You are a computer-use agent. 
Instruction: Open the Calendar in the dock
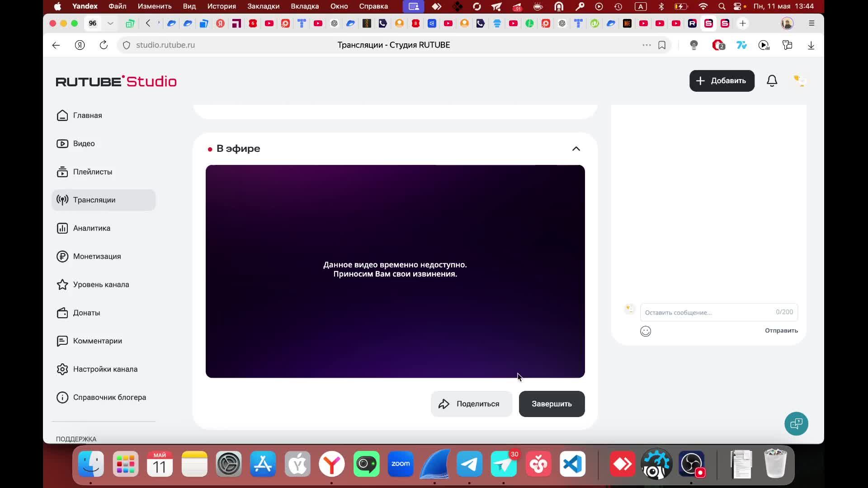click(160, 464)
